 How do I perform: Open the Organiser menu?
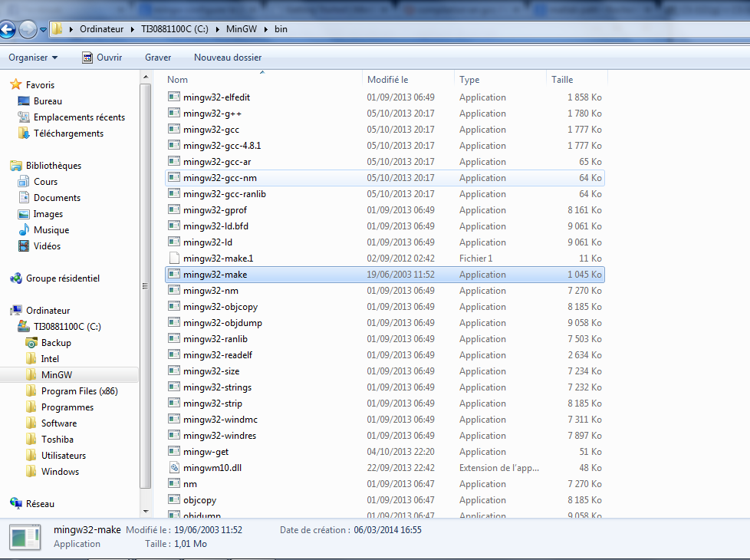click(x=33, y=58)
